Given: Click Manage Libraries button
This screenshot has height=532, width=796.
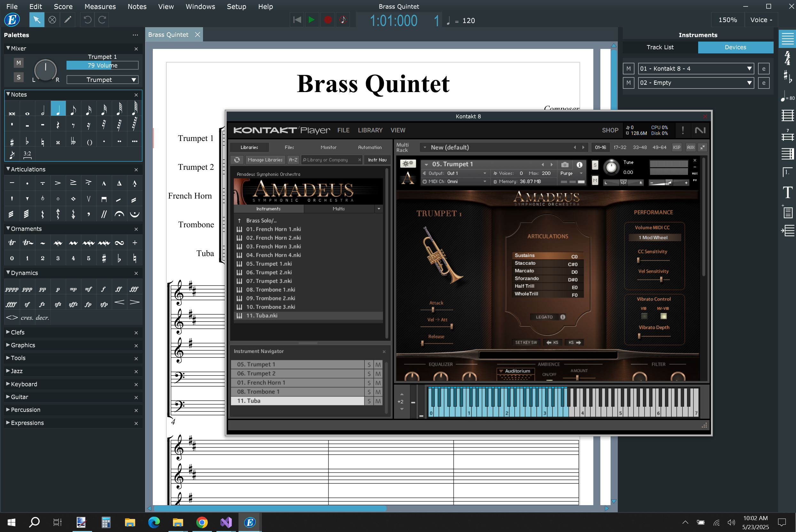Looking at the screenshot, I should [265, 160].
